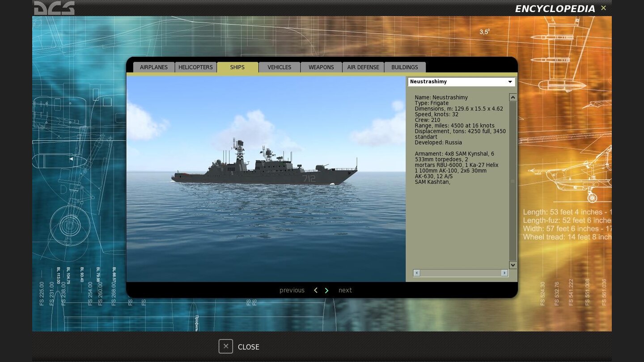
Task: Open the VEHICLES tab
Action: pyautogui.click(x=280, y=67)
